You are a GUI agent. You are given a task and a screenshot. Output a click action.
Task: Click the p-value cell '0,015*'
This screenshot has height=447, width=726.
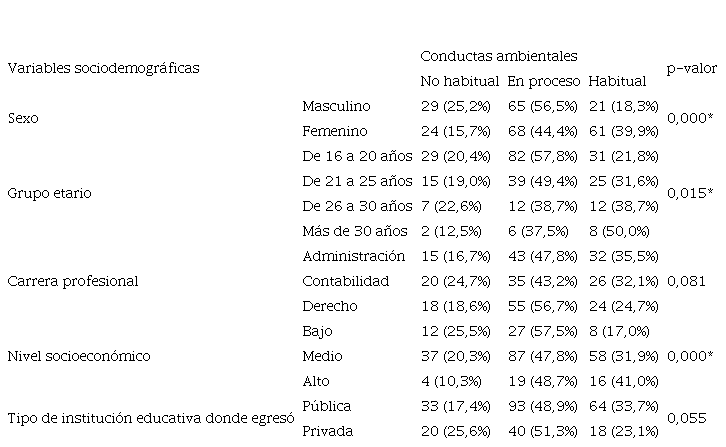coord(689,193)
